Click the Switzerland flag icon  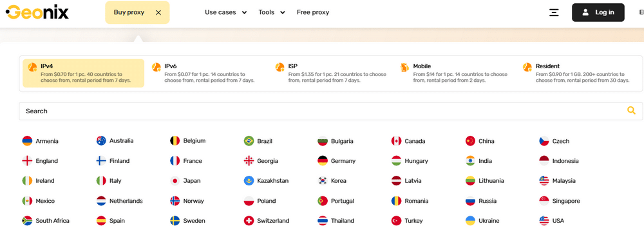coord(249,221)
